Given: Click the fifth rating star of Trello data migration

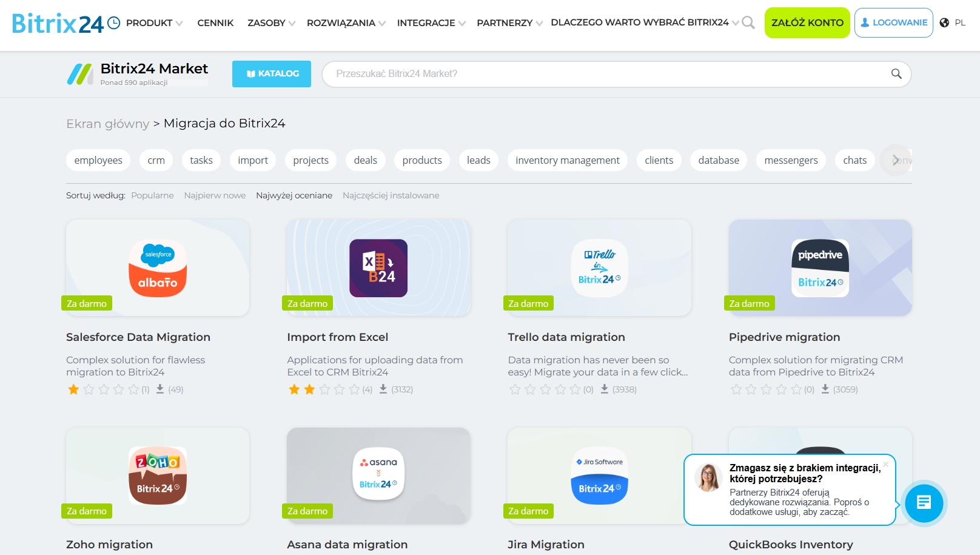Looking at the screenshot, I should (x=575, y=389).
